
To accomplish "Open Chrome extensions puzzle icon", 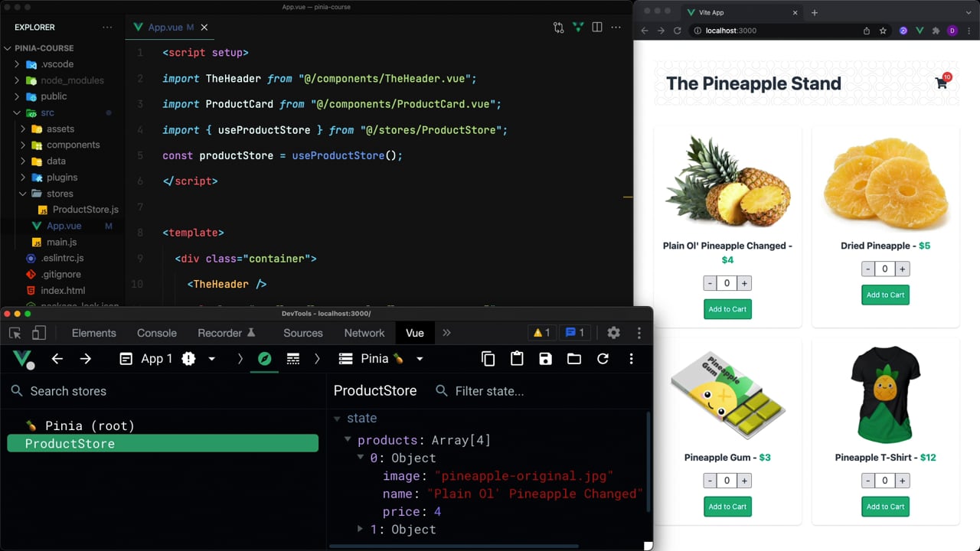I will point(936,31).
